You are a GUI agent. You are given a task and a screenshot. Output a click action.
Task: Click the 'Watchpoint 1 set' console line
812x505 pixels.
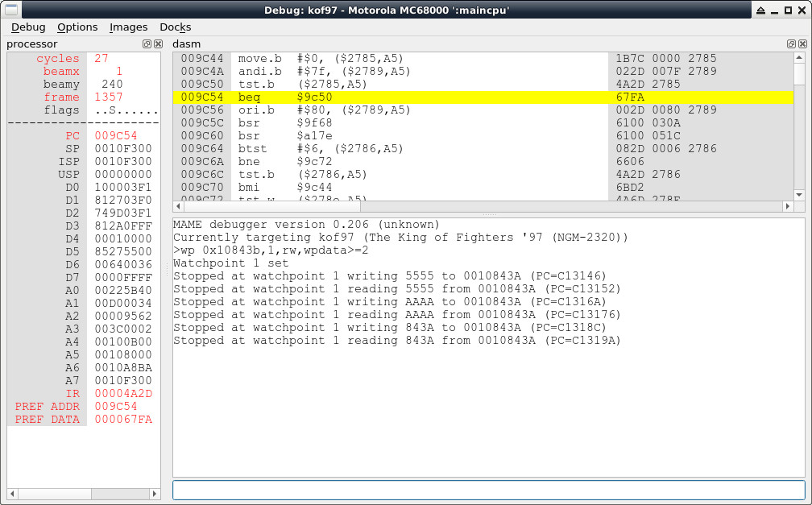pos(230,263)
